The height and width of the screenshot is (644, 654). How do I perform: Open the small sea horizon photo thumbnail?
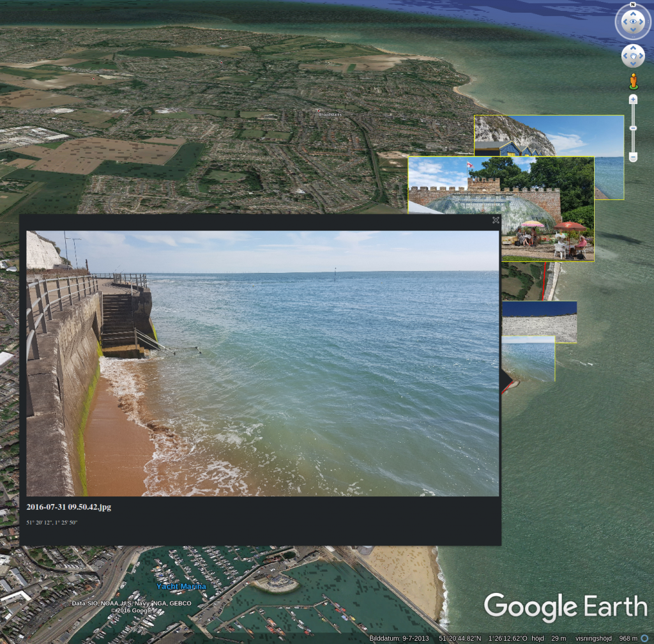point(528,358)
